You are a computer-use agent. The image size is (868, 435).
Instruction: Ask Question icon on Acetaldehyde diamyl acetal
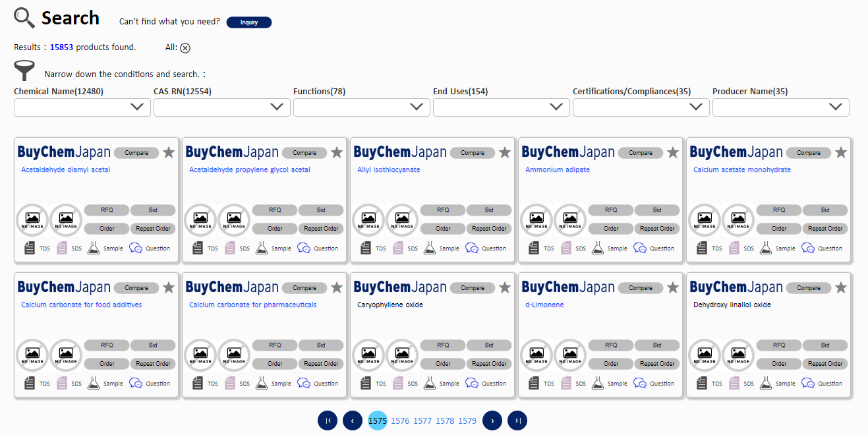[136, 248]
